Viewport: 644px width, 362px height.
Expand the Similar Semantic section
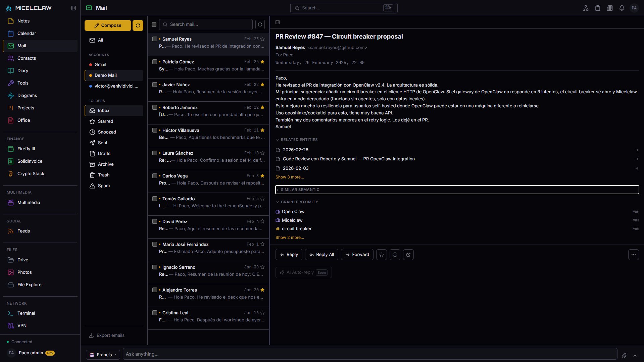(300, 190)
